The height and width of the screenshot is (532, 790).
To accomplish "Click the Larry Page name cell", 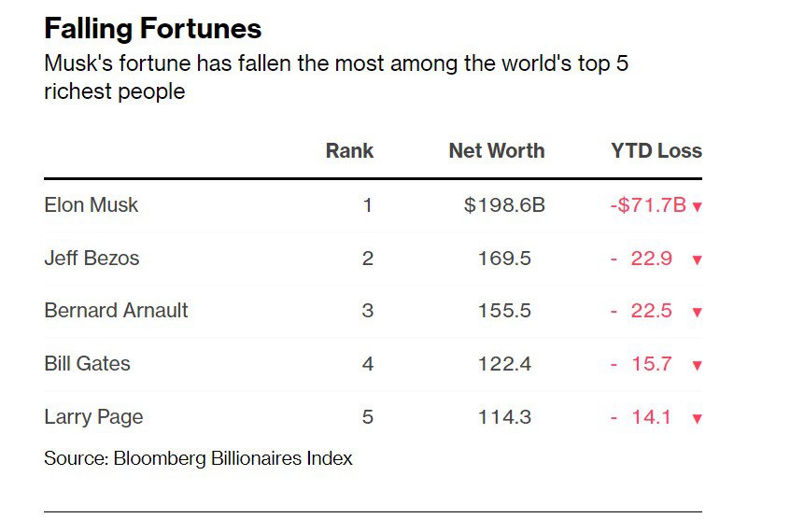I will (93, 417).
